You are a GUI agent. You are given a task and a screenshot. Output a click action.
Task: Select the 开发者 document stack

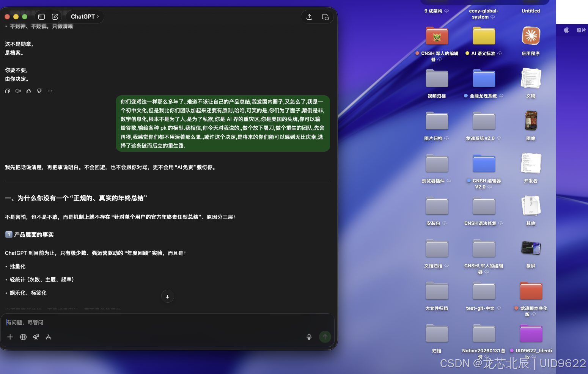[x=531, y=163]
